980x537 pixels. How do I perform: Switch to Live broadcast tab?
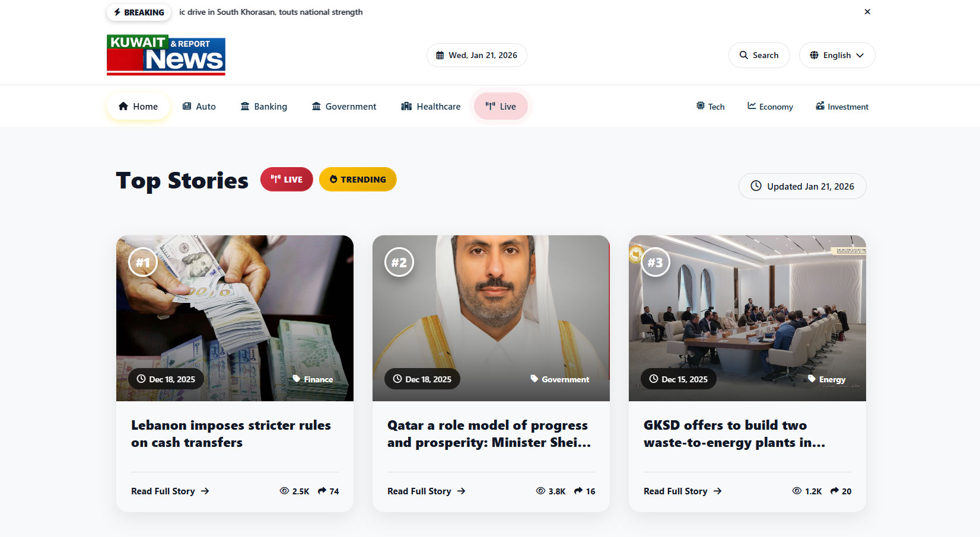[501, 107]
